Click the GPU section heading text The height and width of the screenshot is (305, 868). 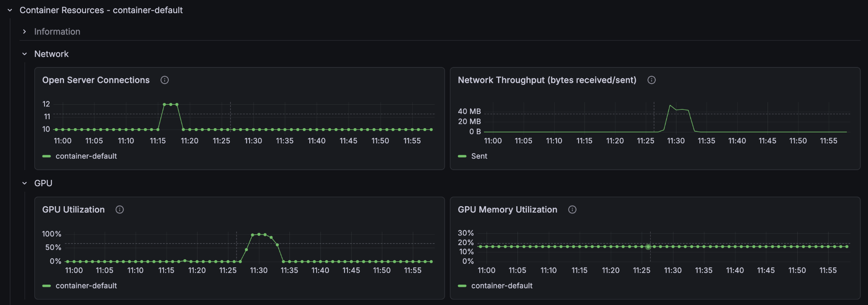point(43,183)
